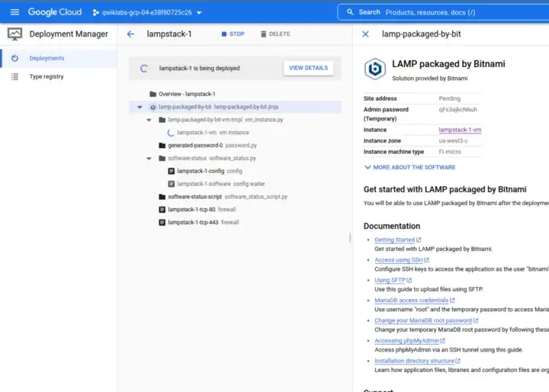Click the admin password value qFs3ajkcN6uh
Viewport: 549px width, 392px height.
click(x=457, y=110)
